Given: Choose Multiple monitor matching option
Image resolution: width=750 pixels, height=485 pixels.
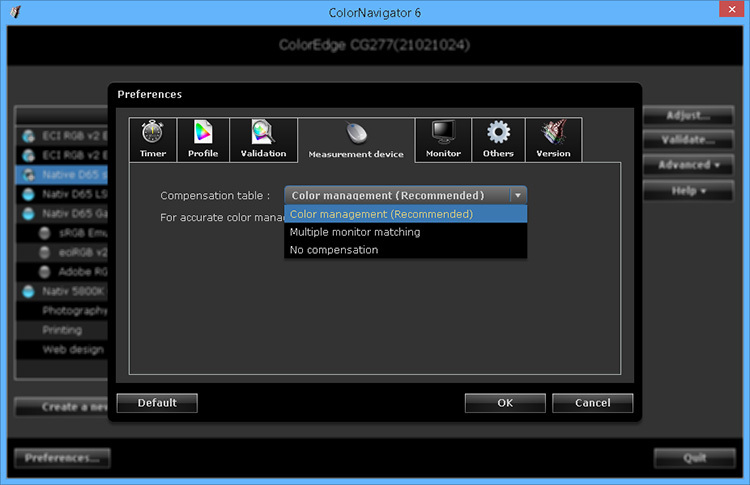Looking at the screenshot, I should pyautogui.click(x=406, y=232).
